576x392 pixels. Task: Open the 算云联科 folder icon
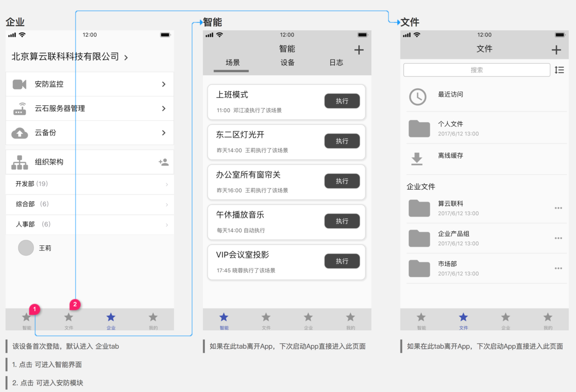(x=419, y=209)
